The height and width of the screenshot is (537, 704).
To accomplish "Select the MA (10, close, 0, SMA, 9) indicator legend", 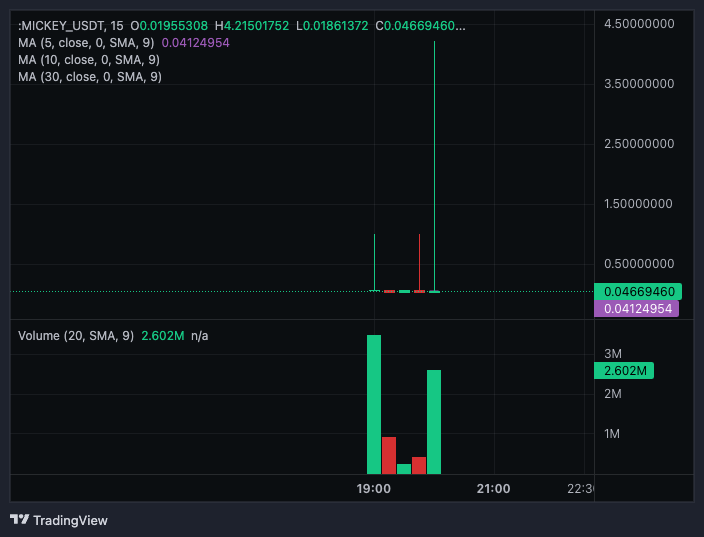I will 89,60.
